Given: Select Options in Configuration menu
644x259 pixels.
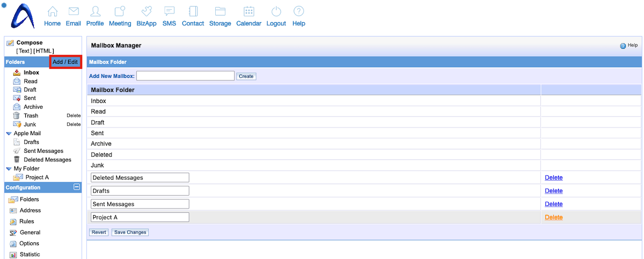Looking at the screenshot, I should [29, 243].
